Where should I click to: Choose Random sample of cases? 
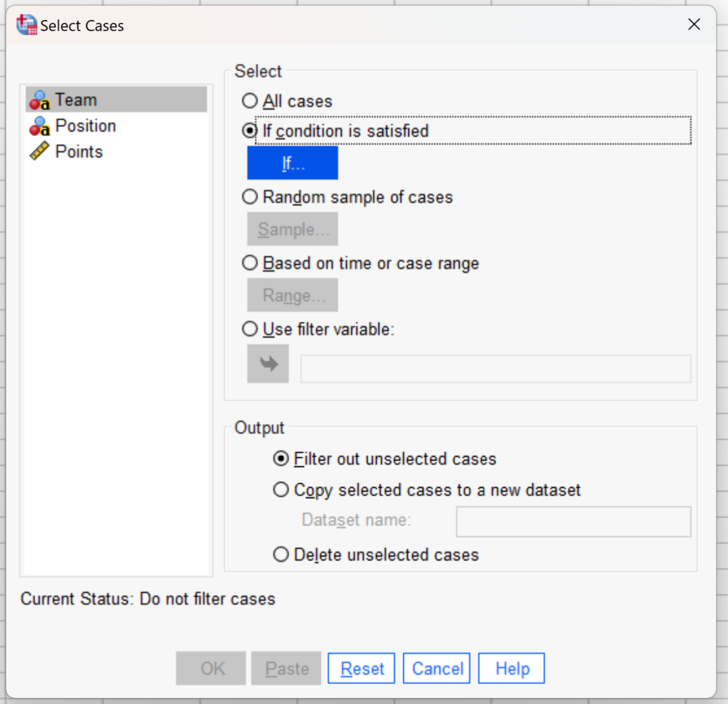250,197
